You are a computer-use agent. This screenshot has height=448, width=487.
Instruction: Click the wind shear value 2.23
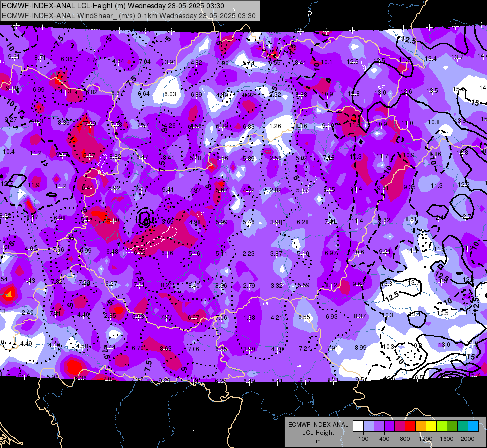click(248, 254)
